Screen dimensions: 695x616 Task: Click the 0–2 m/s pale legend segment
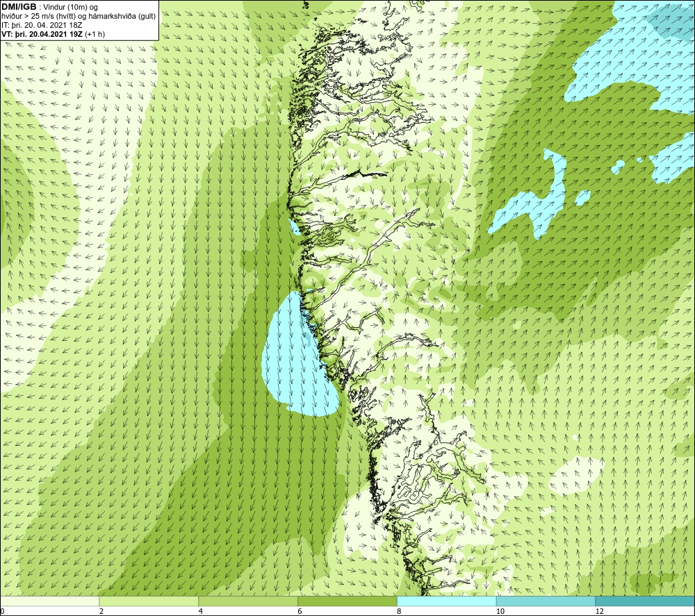49,601
